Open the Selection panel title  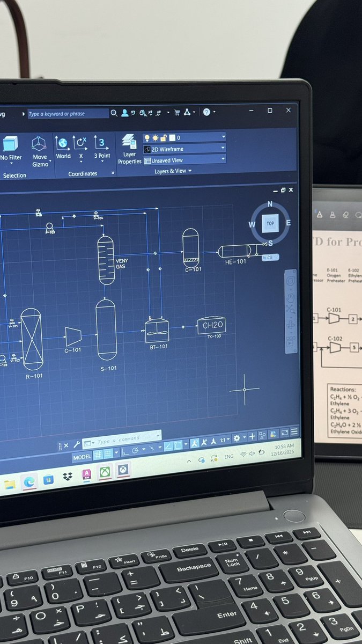pyautogui.click(x=14, y=175)
